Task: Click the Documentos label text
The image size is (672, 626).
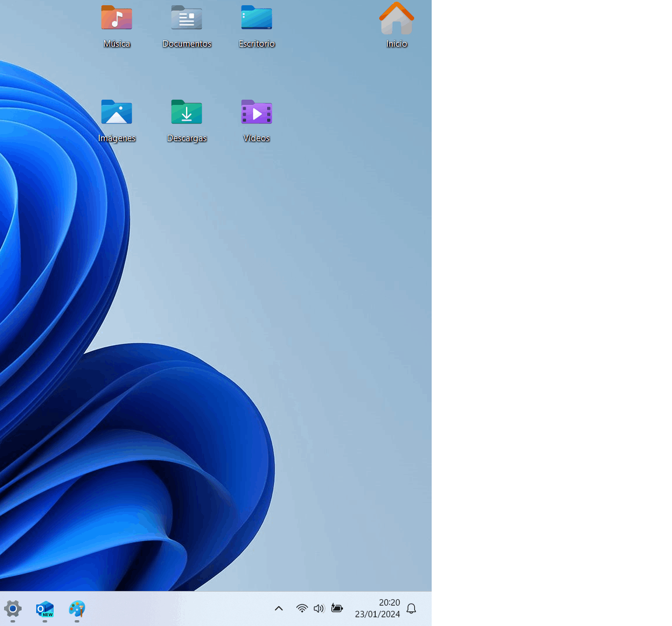Action: pyautogui.click(x=187, y=44)
